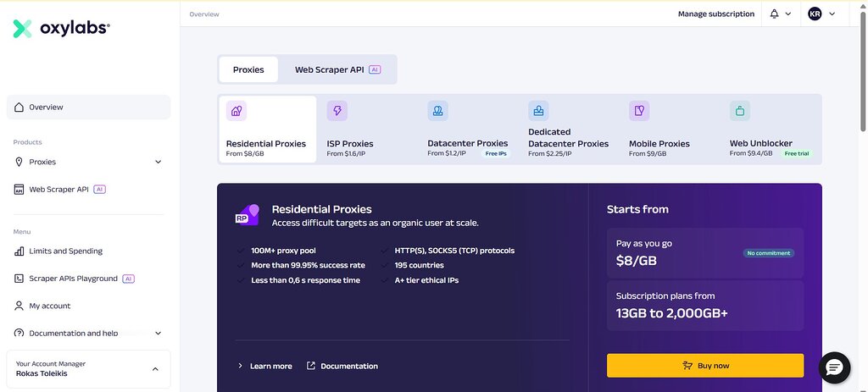Click the 100M+ proxy pool text
The width and height of the screenshot is (868, 392).
(x=283, y=251)
